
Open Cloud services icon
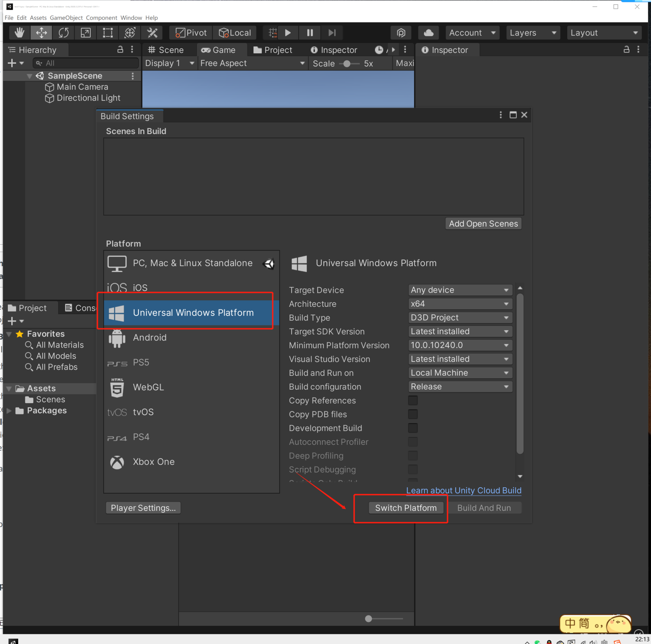pos(428,33)
